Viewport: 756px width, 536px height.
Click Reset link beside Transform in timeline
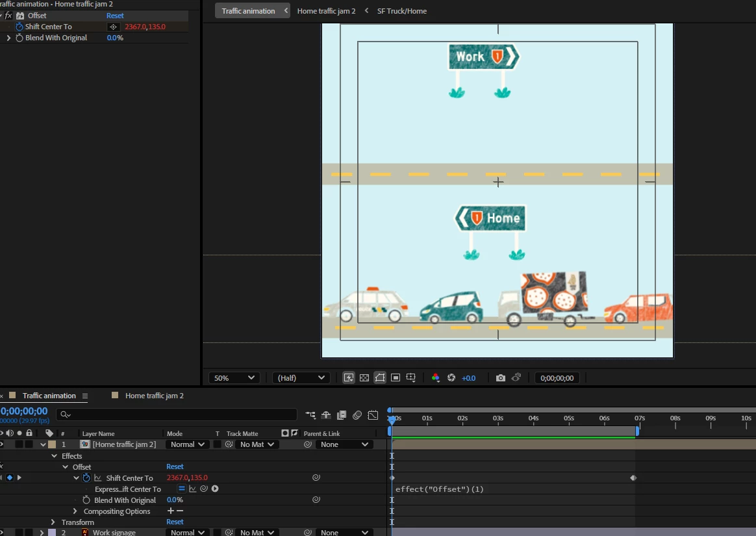pyautogui.click(x=175, y=522)
